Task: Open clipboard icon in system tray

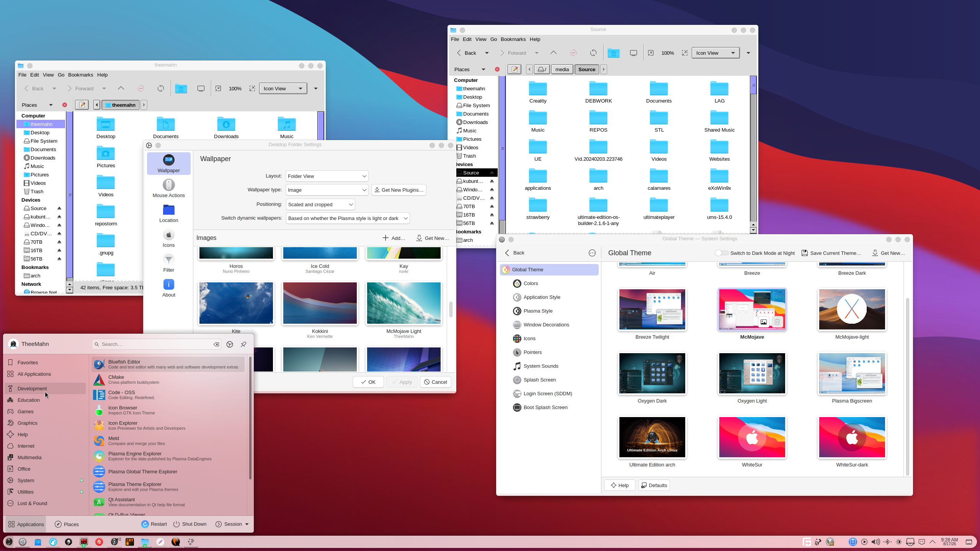Action: click(x=853, y=542)
